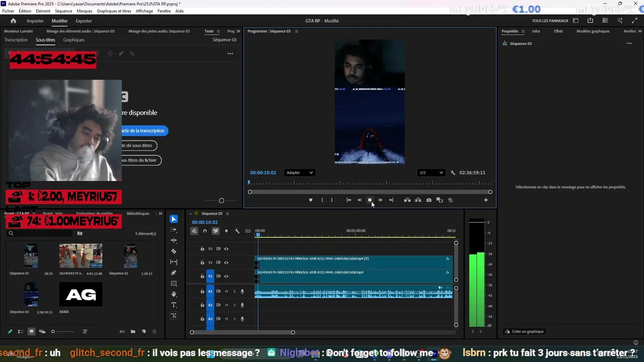Switch to the Exporter workspace tab

click(84, 21)
